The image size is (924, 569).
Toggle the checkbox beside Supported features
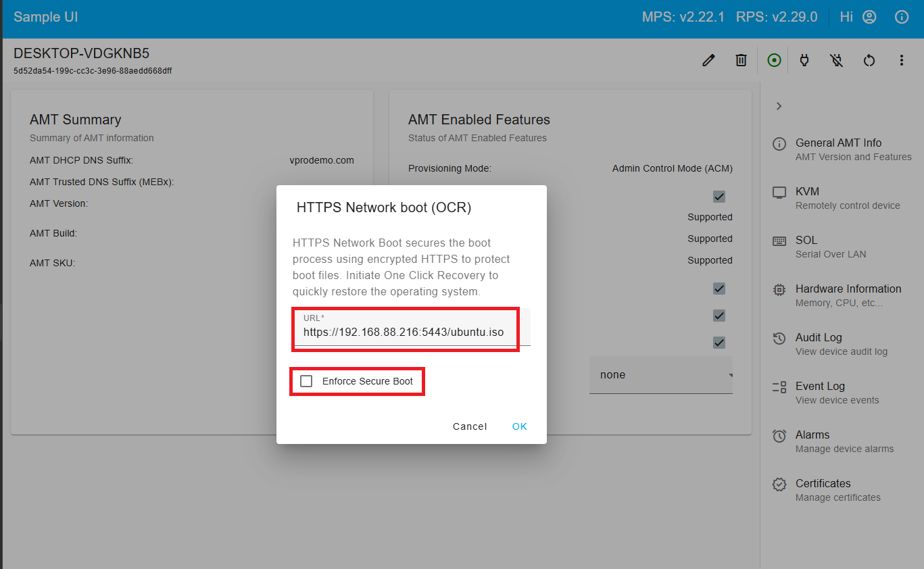point(719,197)
